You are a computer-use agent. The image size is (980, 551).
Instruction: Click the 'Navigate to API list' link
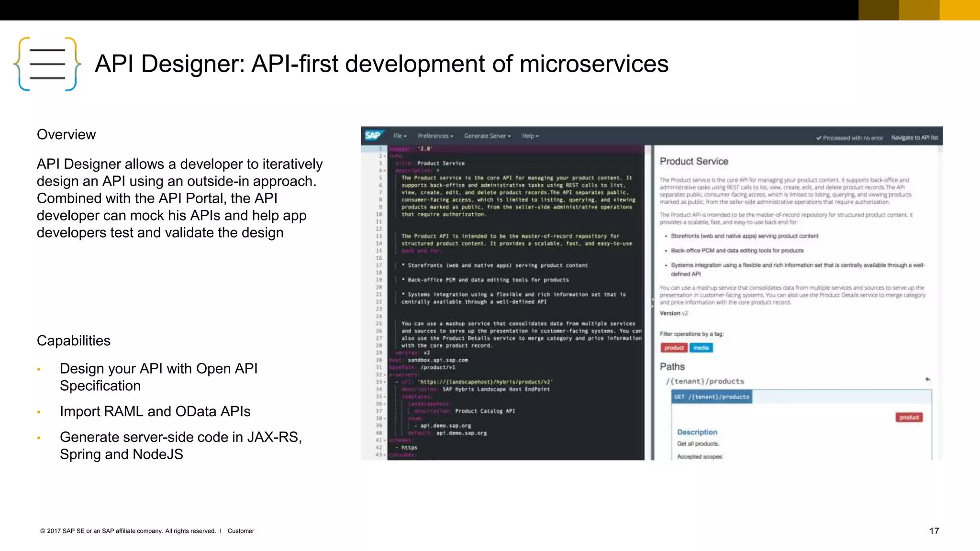[914, 138]
